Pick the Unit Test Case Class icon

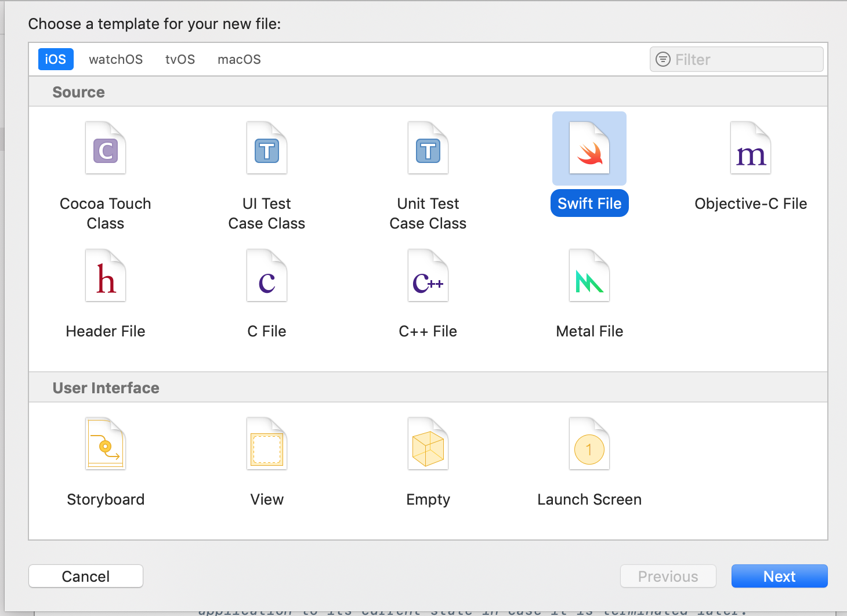click(428, 148)
